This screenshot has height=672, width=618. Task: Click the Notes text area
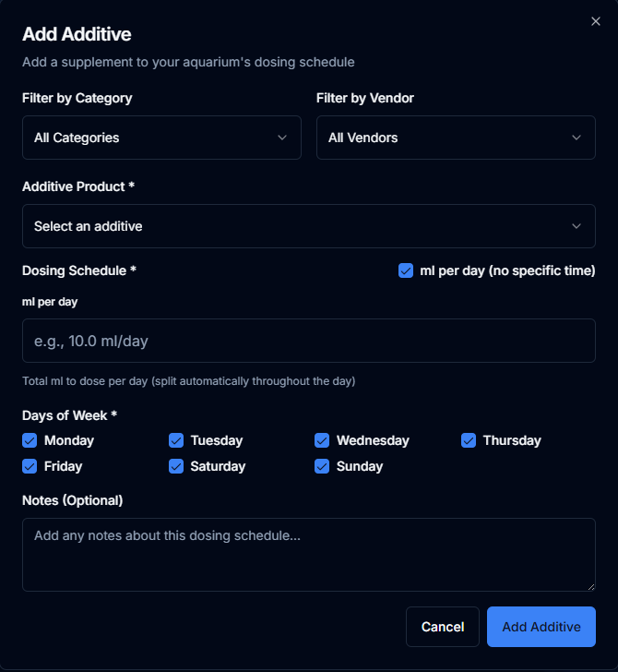308,554
